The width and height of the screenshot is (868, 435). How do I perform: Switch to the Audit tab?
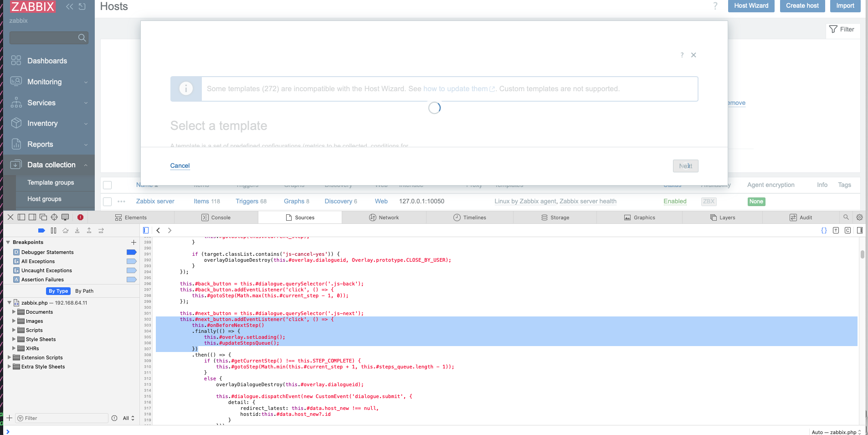[x=801, y=217]
